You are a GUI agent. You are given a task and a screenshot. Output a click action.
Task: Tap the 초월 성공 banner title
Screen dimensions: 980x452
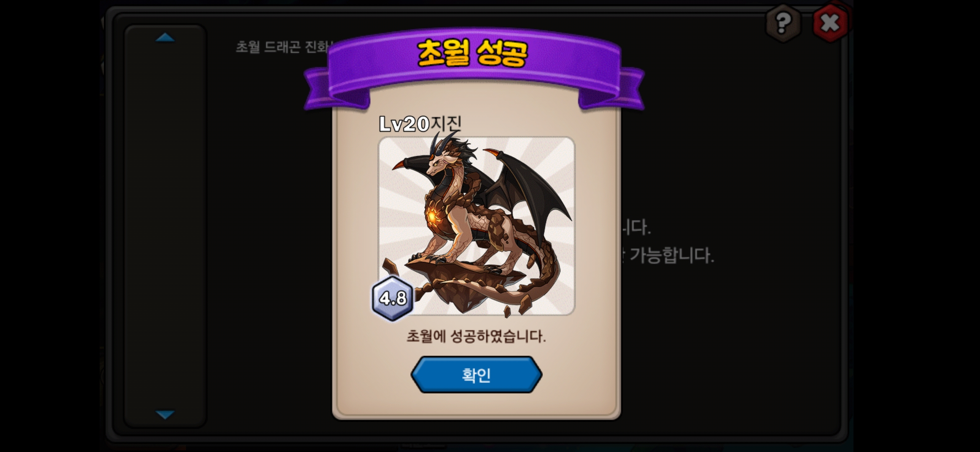[472, 53]
